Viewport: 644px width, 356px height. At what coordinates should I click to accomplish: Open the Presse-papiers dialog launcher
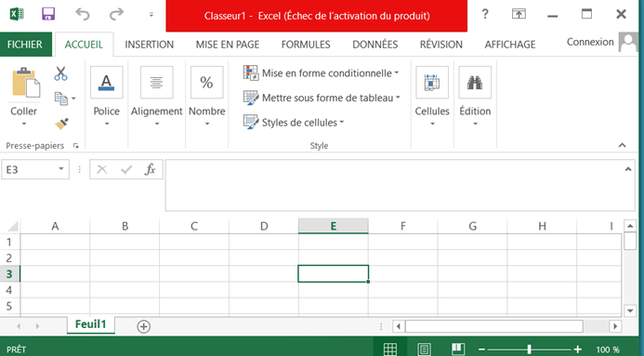75,146
